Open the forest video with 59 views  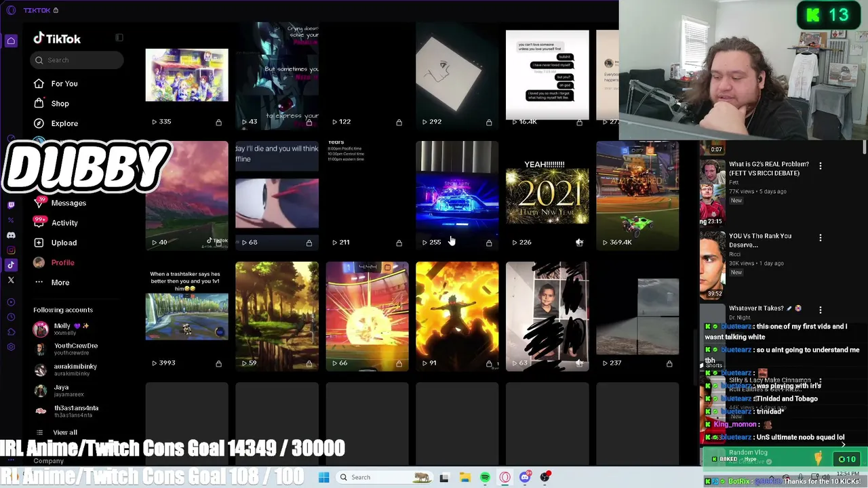[x=277, y=316]
